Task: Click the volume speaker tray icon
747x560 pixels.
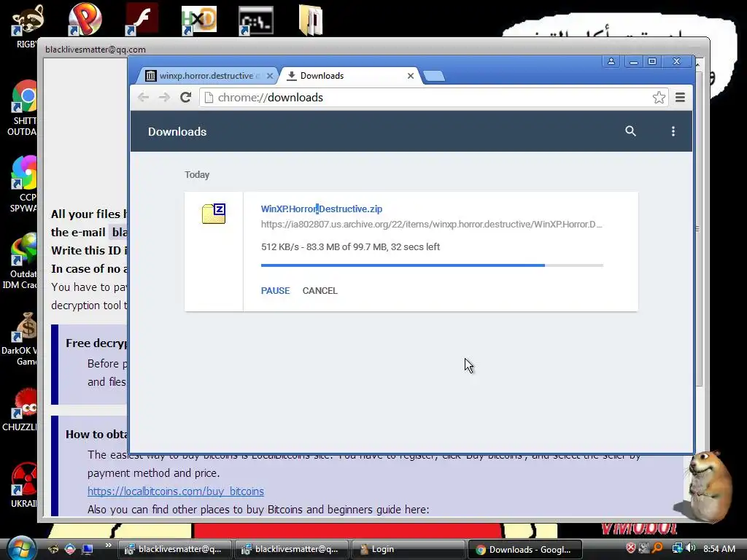Action: (x=690, y=548)
